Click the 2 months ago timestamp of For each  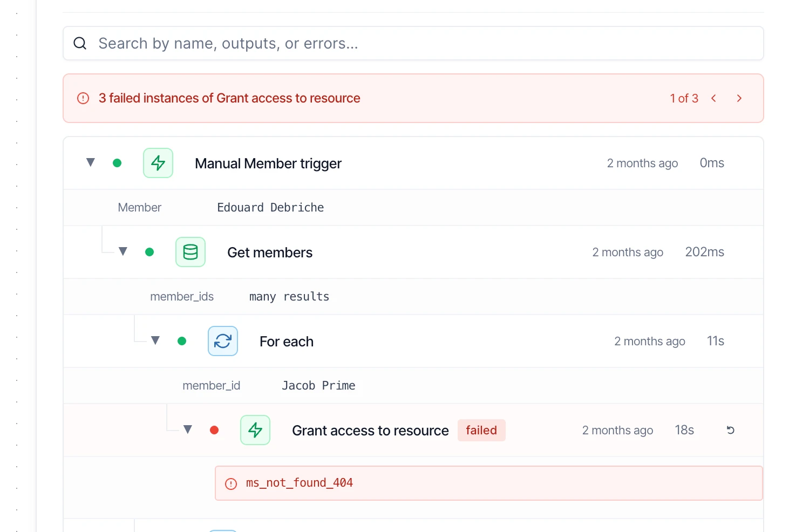coord(650,342)
